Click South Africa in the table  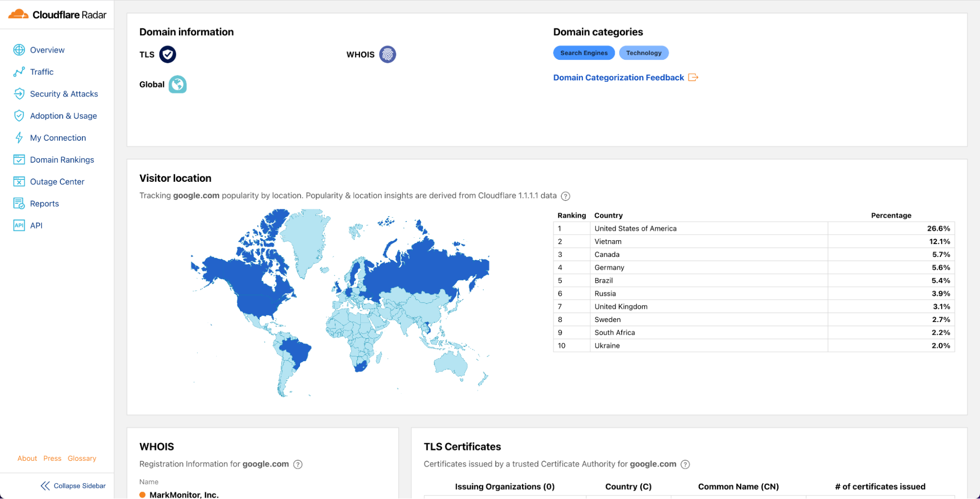(x=615, y=333)
